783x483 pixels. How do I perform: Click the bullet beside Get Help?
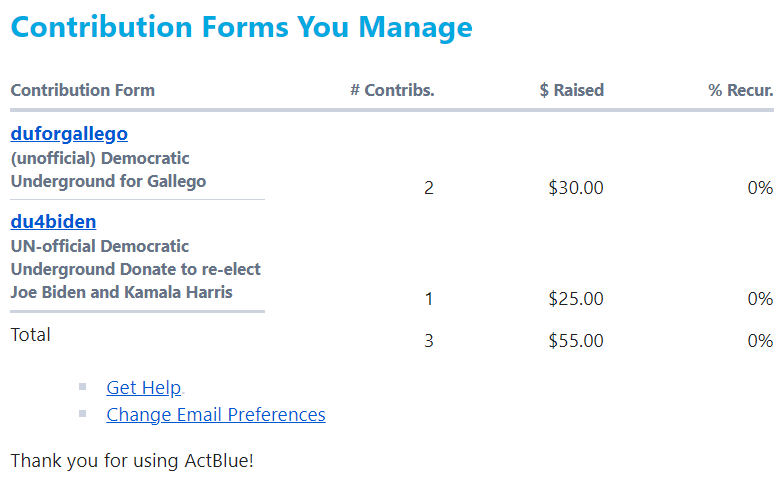83,387
